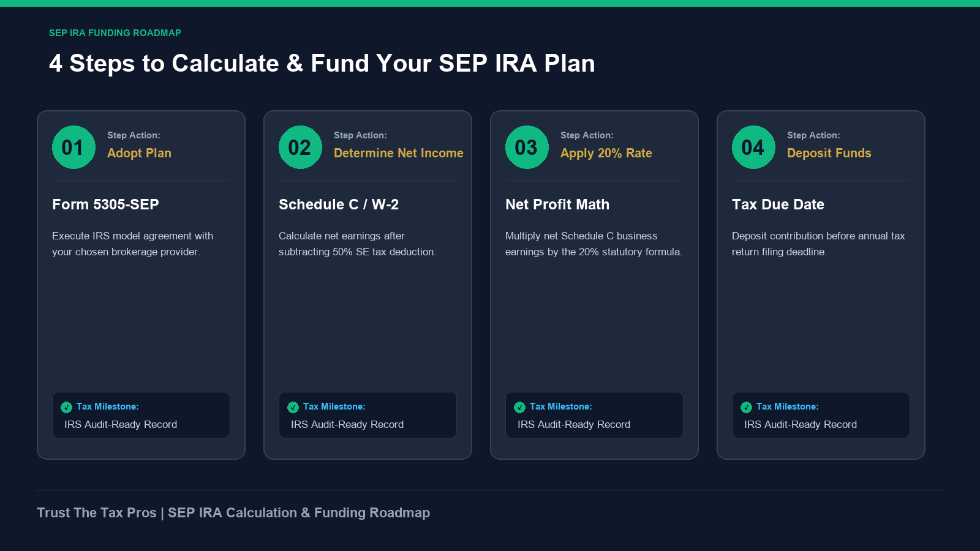Click 'Tax Milestone:' label in the Deposit Funds card
Image resolution: width=980 pixels, height=551 pixels.
788,407
